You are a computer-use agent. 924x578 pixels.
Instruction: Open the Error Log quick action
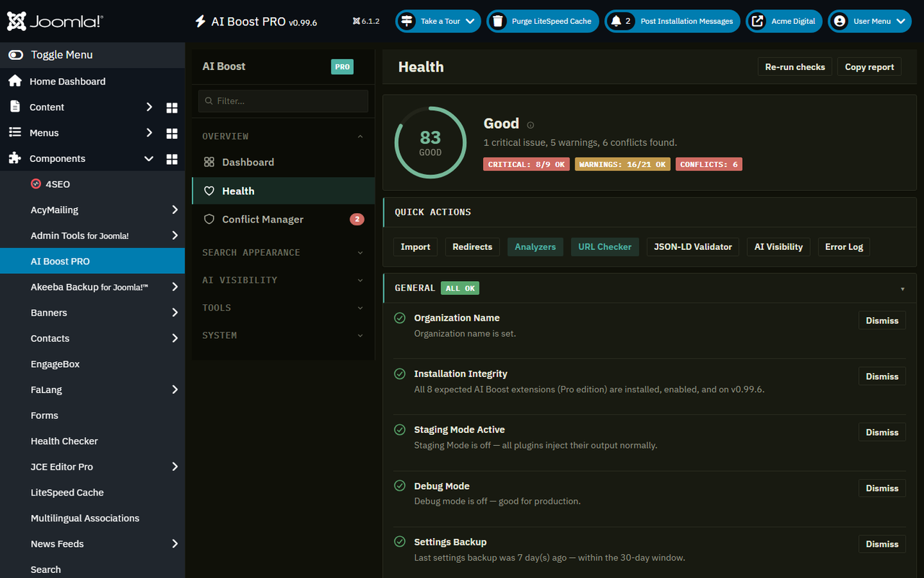point(844,247)
